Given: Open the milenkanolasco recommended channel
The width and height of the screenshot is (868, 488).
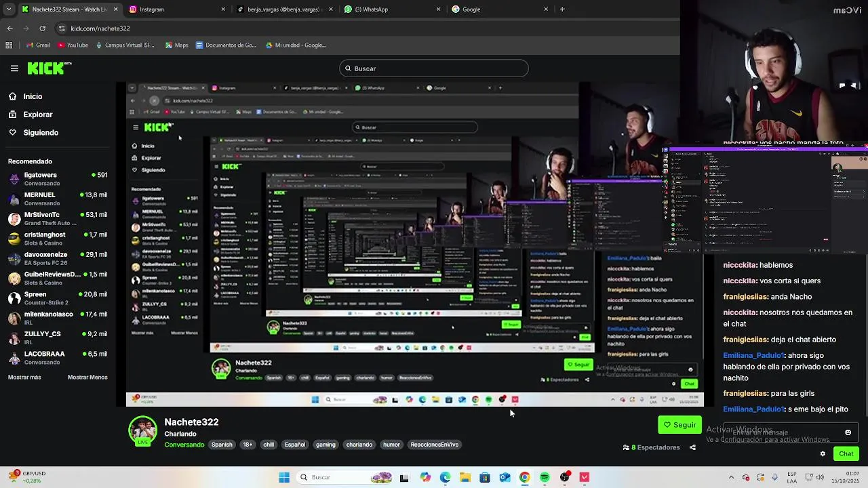Looking at the screenshot, I should point(58,318).
